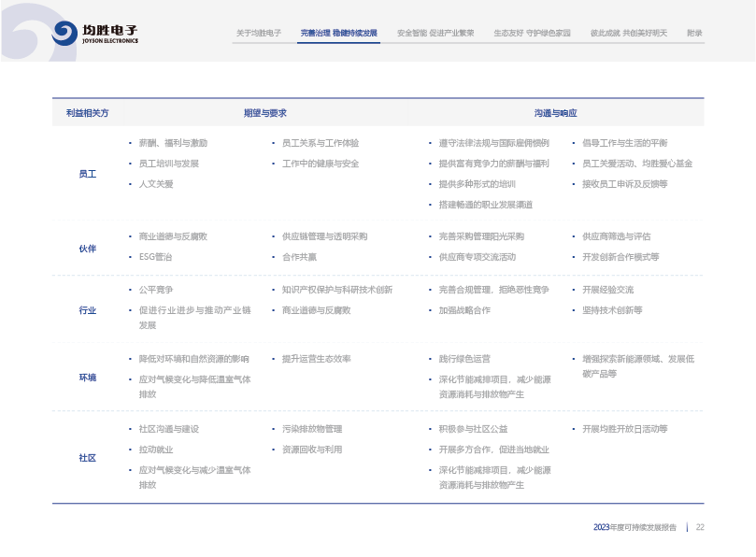Select the 社区 row label
This screenshot has width=756, height=557.
(87, 458)
